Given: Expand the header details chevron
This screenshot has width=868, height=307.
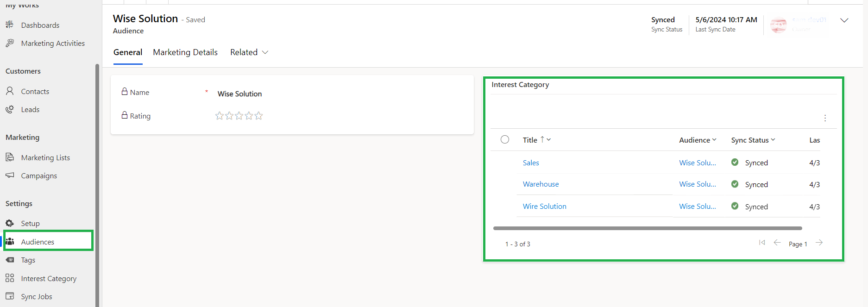Looking at the screenshot, I should 844,20.
